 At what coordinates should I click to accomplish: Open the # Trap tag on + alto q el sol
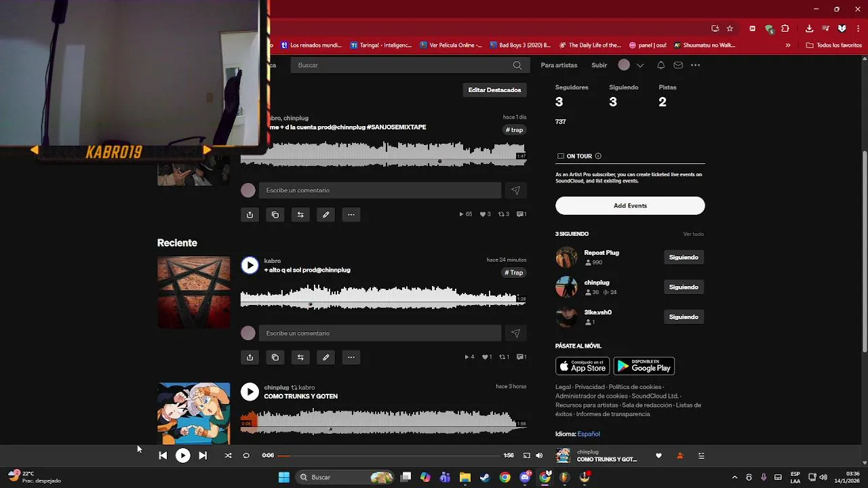(514, 272)
